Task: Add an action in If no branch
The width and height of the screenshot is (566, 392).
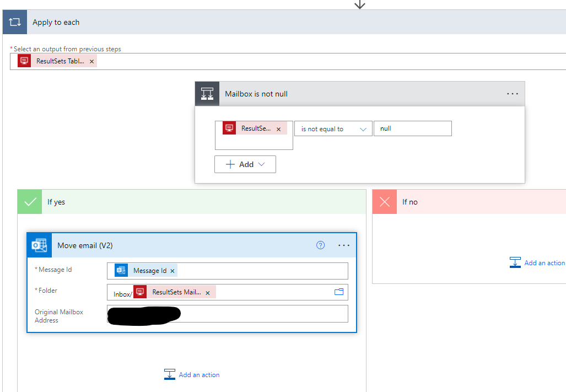Action: pyautogui.click(x=537, y=263)
